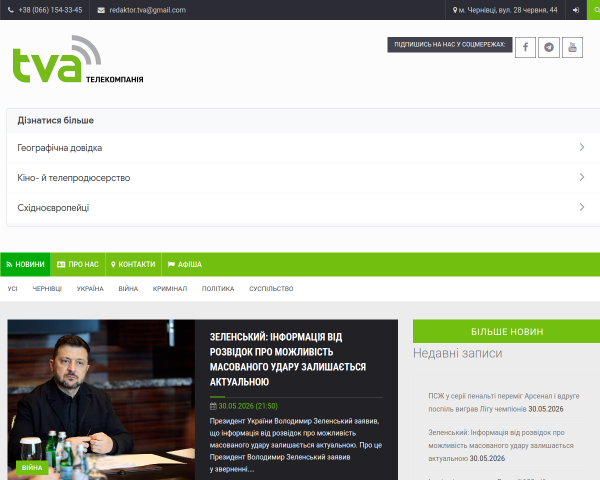600x480 pixels.
Task: Click the map pin address icon
Action: tap(455, 10)
